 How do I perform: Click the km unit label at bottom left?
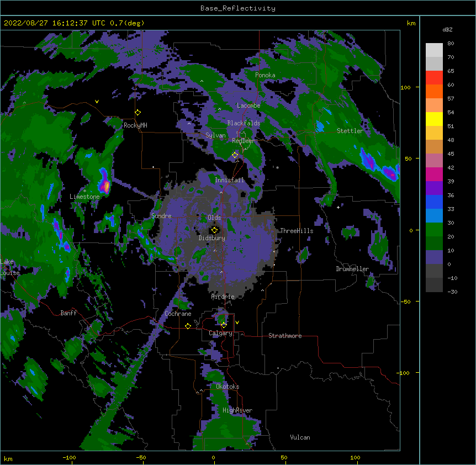(x=8, y=458)
